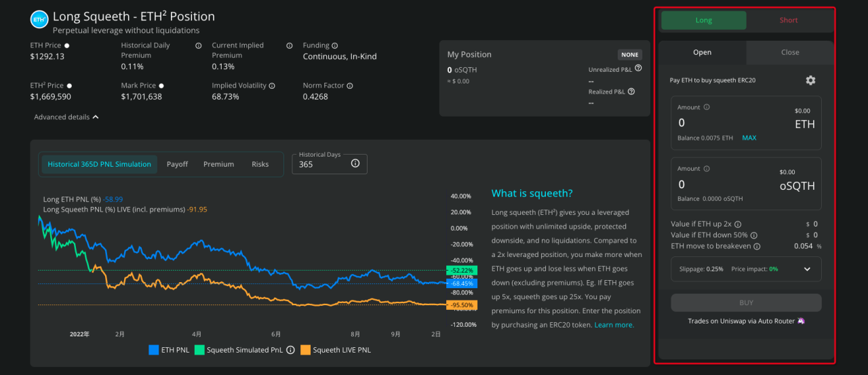Click info icon inside Historical Days field
Viewport: 868px width, 375px height.
pos(355,163)
